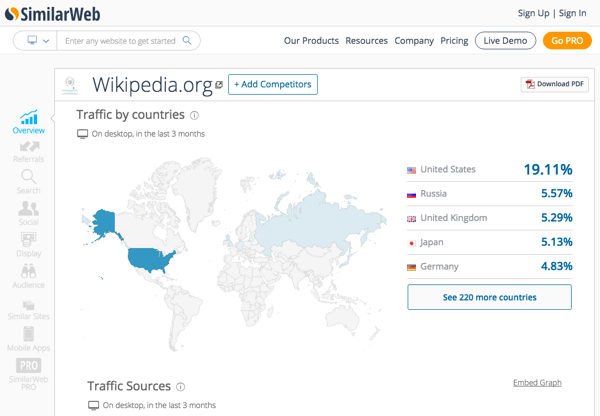Screen dimensions: 600x416
Task: Open the Our Products menu
Action: pyautogui.click(x=311, y=41)
